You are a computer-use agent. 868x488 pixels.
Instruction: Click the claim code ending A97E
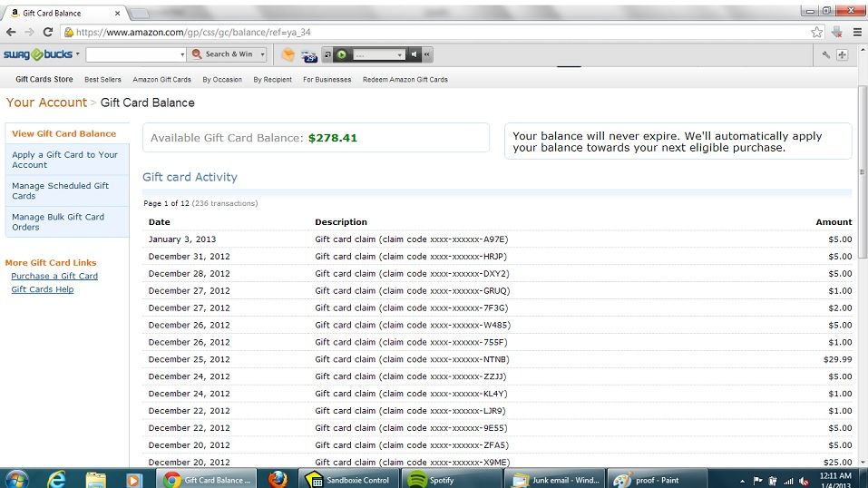[x=411, y=239]
